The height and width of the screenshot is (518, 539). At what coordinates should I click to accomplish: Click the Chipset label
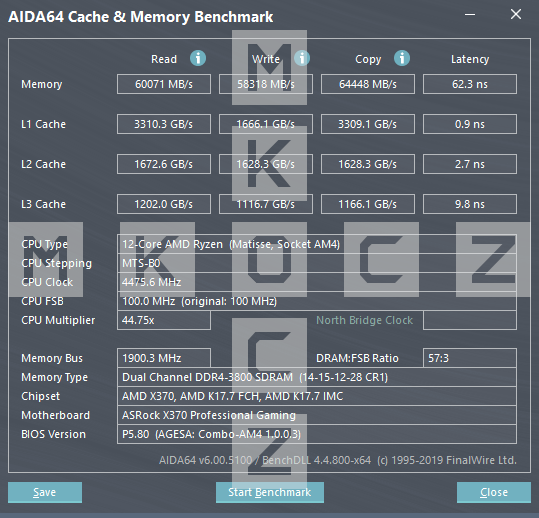pos(41,396)
